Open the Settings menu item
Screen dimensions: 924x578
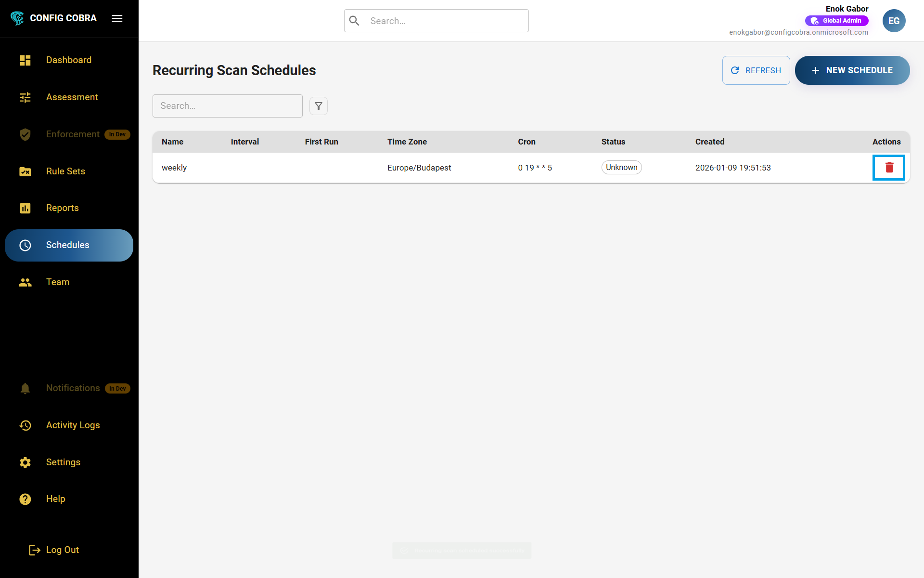tap(63, 462)
